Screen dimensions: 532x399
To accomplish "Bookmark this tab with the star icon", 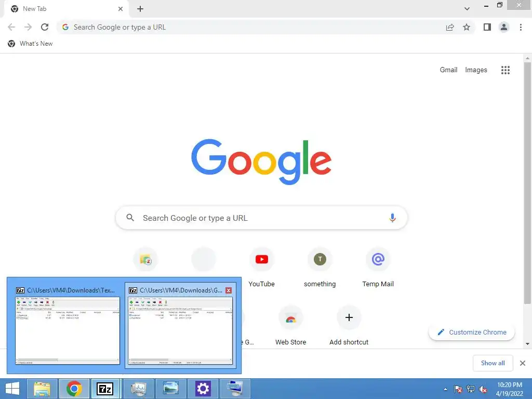I will (x=467, y=27).
